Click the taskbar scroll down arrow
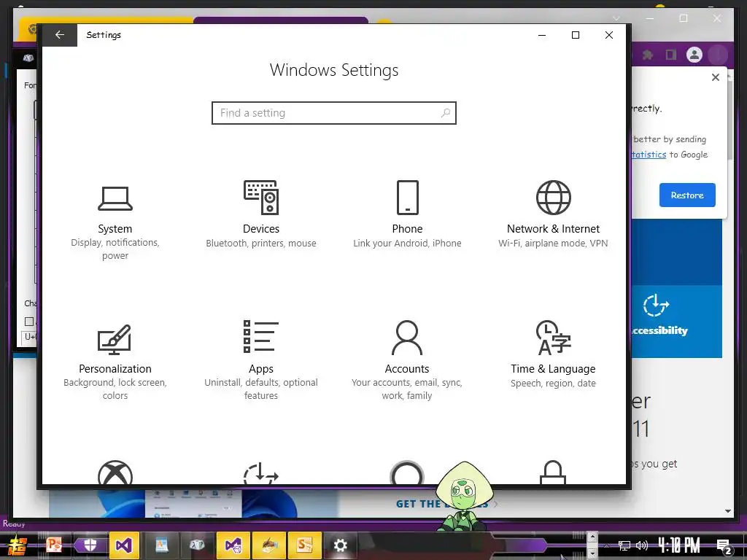The width and height of the screenshot is (747, 560). click(x=592, y=553)
